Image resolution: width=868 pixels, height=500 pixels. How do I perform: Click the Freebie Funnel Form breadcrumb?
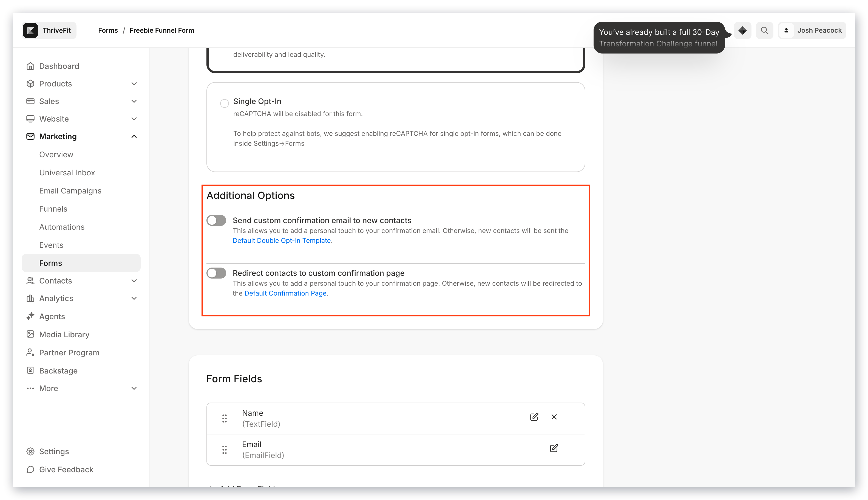162,30
